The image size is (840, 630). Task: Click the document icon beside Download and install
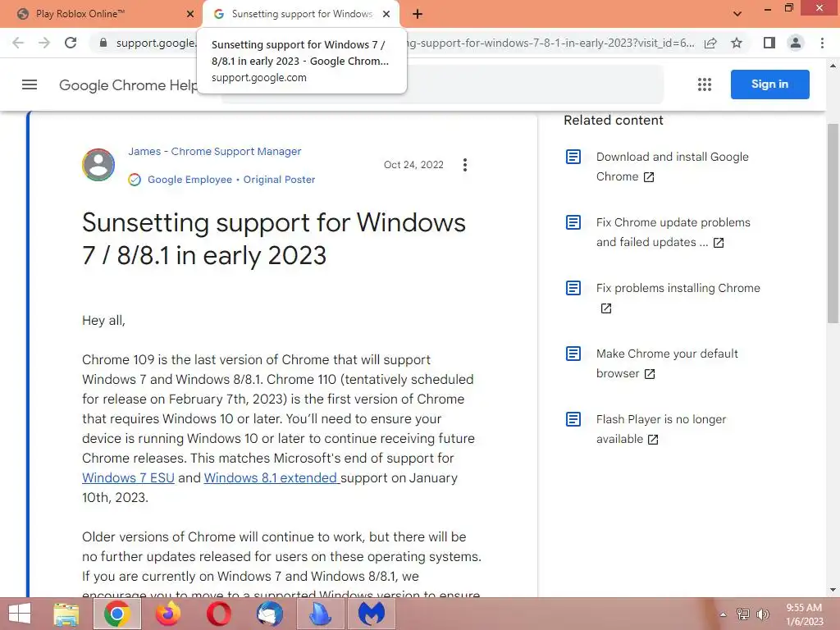pyautogui.click(x=573, y=157)
